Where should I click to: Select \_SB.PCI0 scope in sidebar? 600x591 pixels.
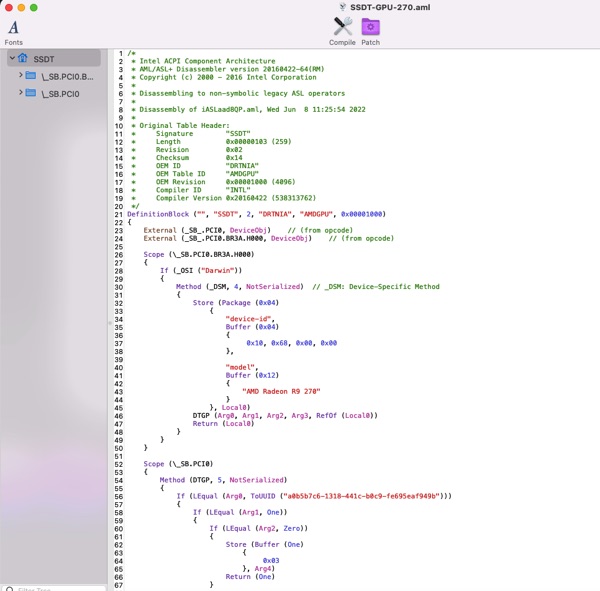60,94
